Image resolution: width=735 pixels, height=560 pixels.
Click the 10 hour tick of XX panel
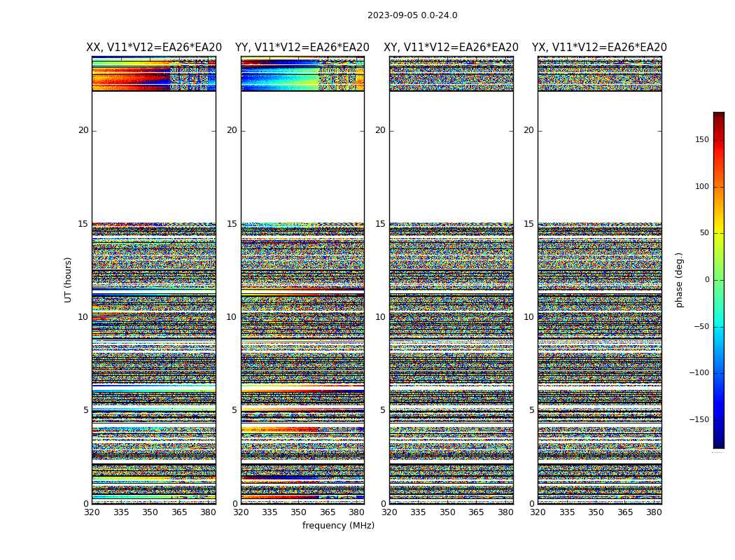pyautogui.click(x=83, y=317)
